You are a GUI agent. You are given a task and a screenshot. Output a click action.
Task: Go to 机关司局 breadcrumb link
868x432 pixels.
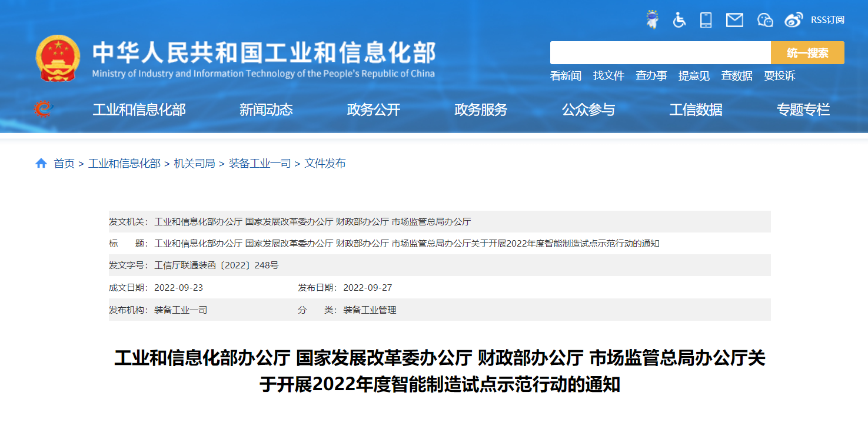point(194,164)
